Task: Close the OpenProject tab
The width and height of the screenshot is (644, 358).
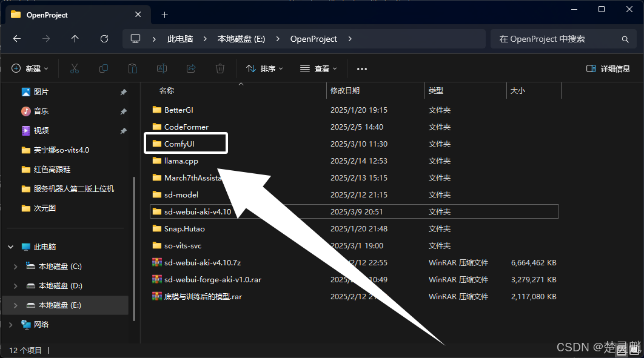Action: point(138,15)
